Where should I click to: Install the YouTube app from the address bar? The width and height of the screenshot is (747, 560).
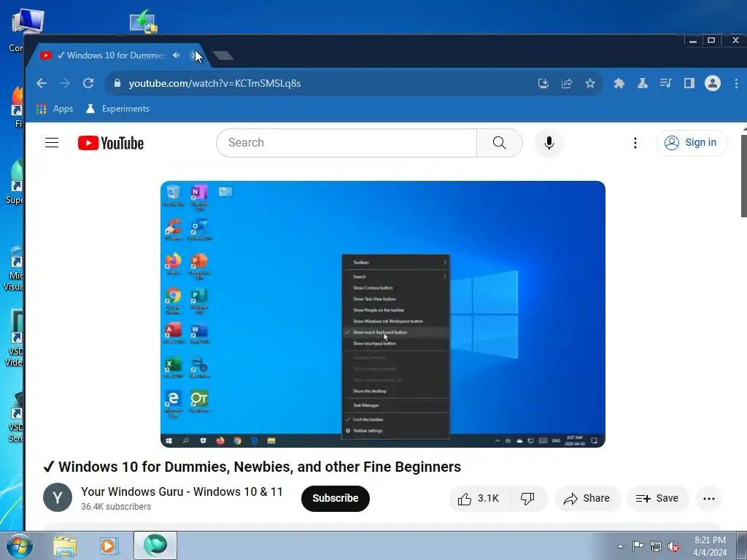point(543,83)
